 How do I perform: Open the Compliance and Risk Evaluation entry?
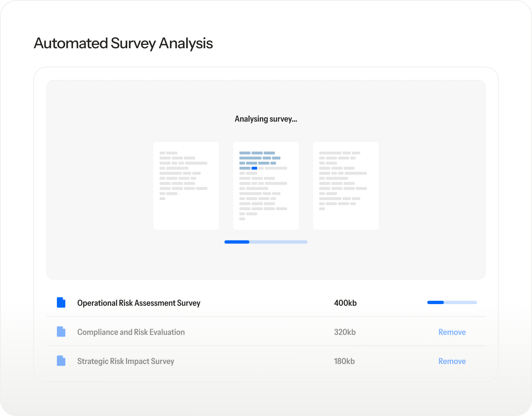point(131,332)
